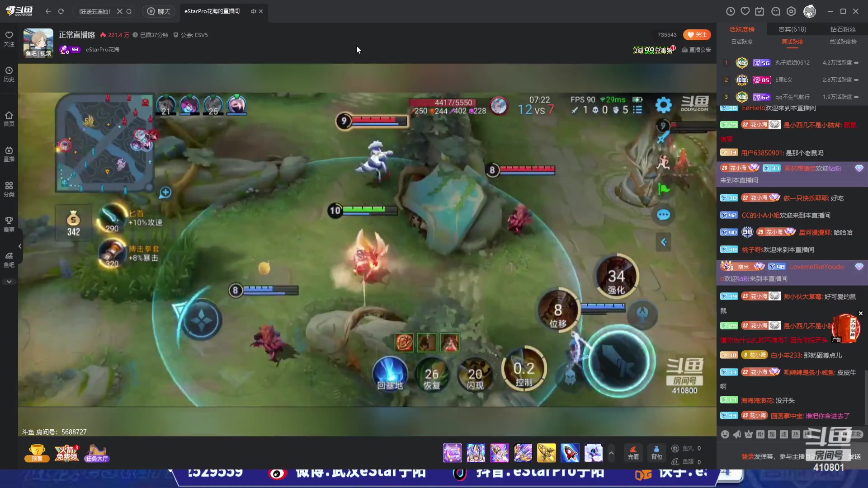The image size is (868, 488).
Task: Switch to the 聊天 tab
Action: (x=159, y=11)
